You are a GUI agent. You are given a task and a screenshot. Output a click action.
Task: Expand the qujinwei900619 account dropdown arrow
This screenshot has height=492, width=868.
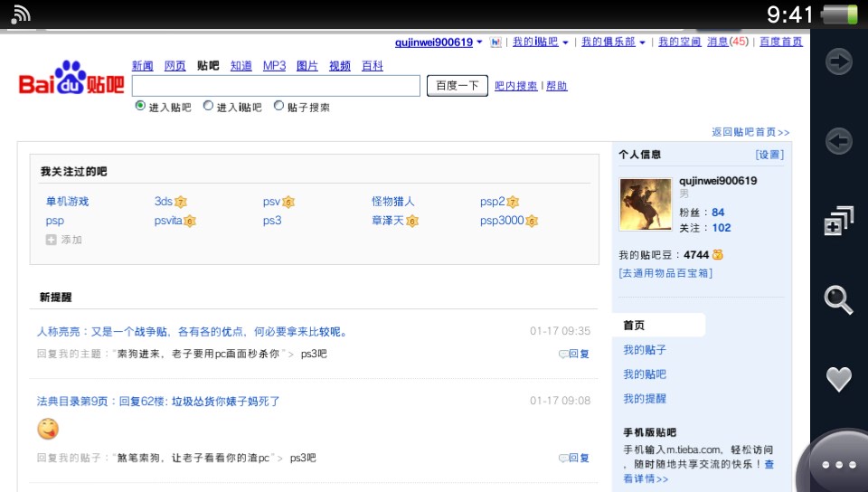(479, 43)
